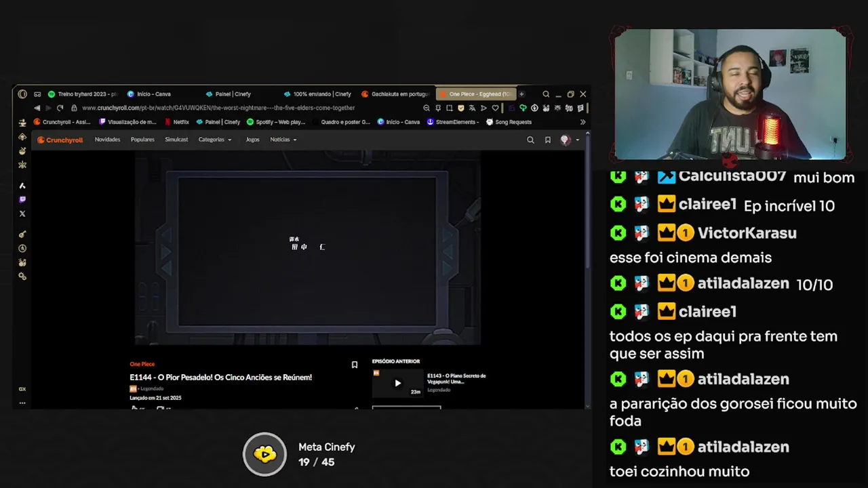Open the X (Twitter) sidebar panel

(x=22, y=213)
